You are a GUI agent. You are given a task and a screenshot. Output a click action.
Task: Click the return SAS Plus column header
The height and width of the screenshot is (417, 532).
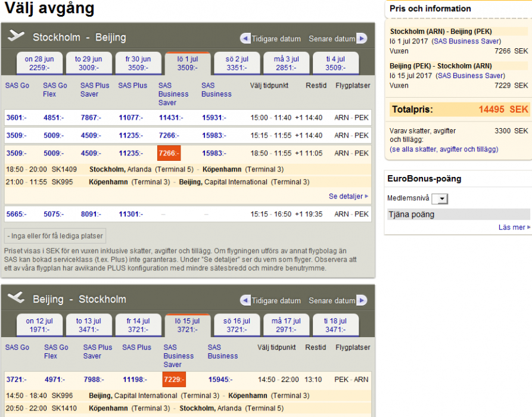click(x=136, y=347)
